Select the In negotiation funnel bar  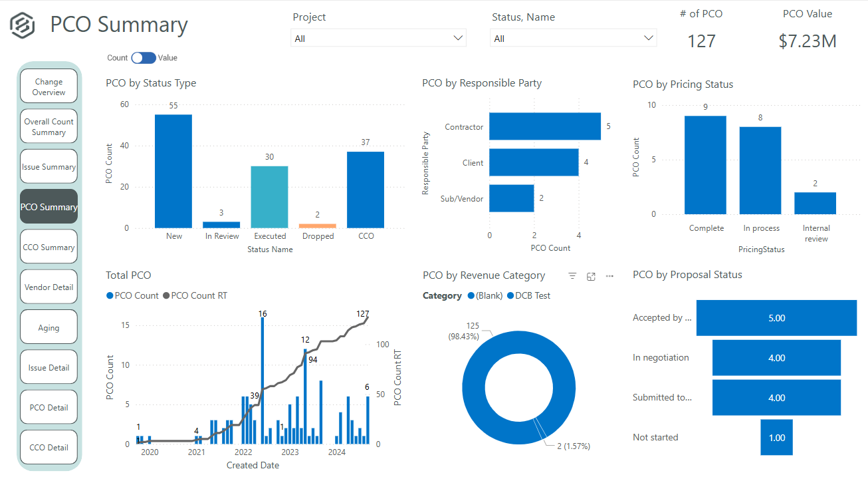point(777,358)
